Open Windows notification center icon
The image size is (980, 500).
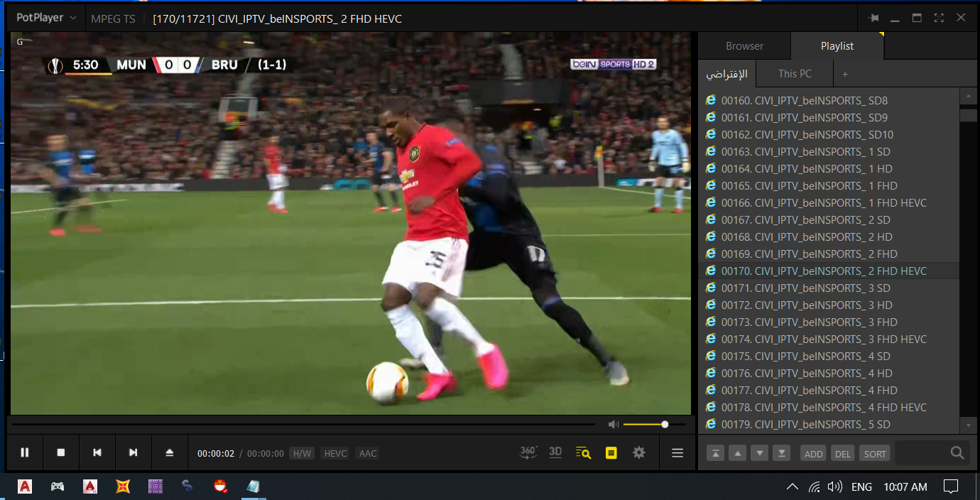point(950,487)
